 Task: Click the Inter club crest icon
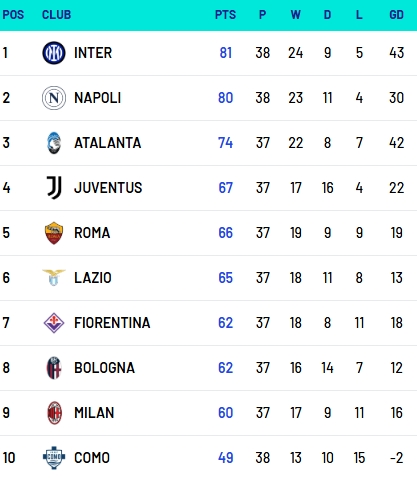(54, 53)
